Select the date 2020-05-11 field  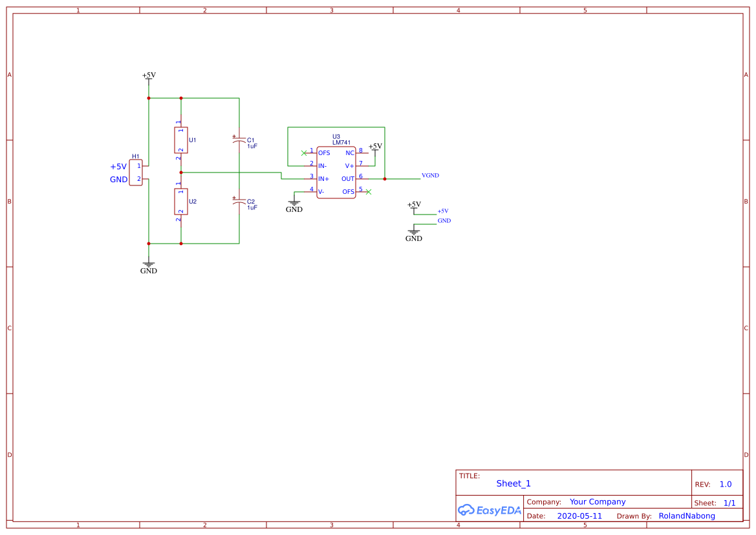point(579,516)
